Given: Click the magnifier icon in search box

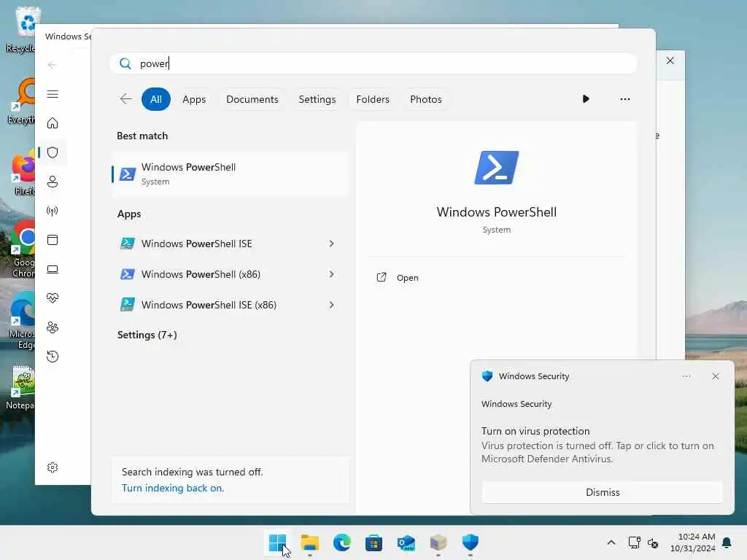Looking at the screenshot, I should coord(125,63).
